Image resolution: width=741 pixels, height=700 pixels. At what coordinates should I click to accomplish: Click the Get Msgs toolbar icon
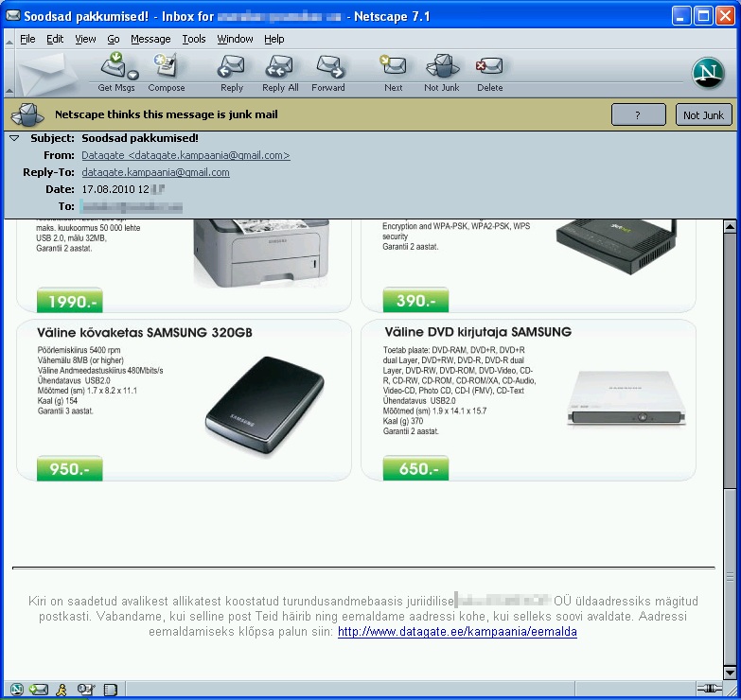(x=114, y=66)
